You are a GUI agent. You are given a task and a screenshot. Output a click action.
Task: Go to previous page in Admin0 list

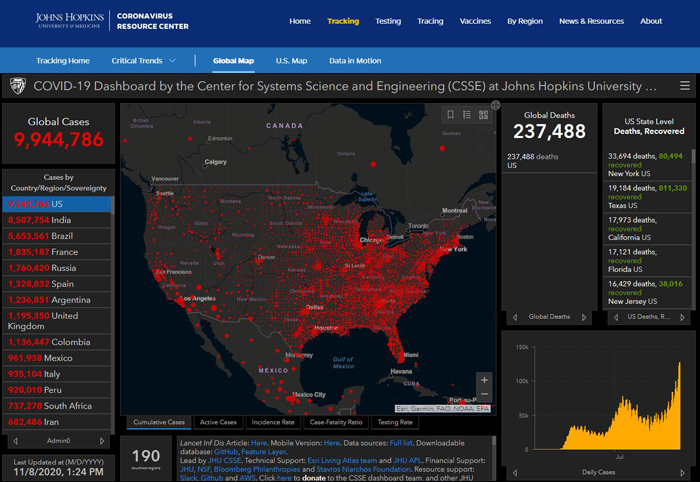[16, 441]
